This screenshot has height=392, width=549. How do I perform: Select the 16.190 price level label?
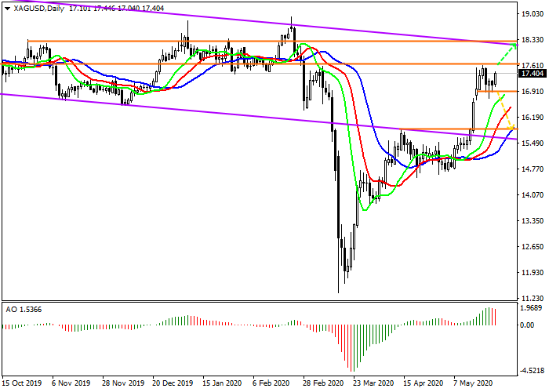pyautogui.click(x=533, y=118)
